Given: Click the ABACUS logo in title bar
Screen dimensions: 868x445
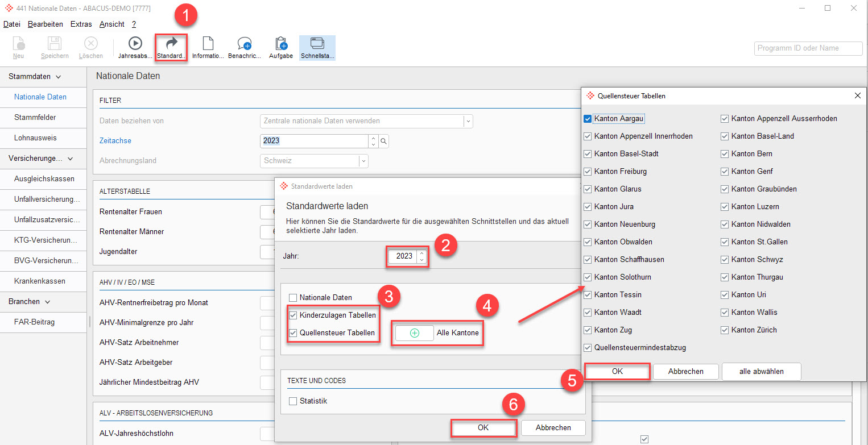Looking at the screenshot, I should pos(9,8).
